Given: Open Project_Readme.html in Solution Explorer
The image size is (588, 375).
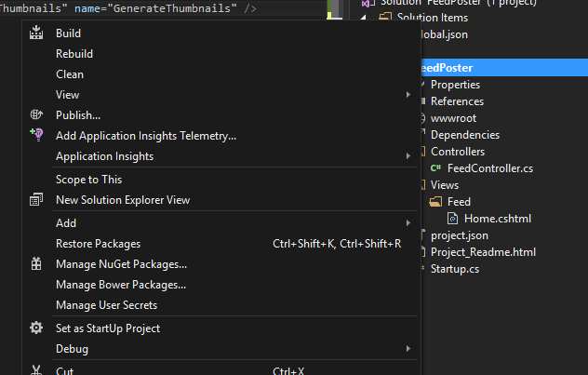Looking at the screenshot, I should coord(482,252).
